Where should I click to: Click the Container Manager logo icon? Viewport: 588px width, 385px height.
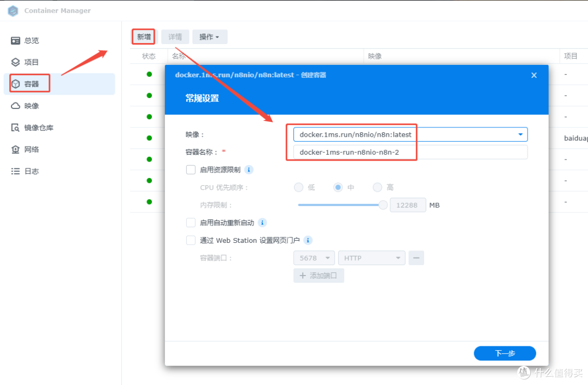[x=13, y=10]
